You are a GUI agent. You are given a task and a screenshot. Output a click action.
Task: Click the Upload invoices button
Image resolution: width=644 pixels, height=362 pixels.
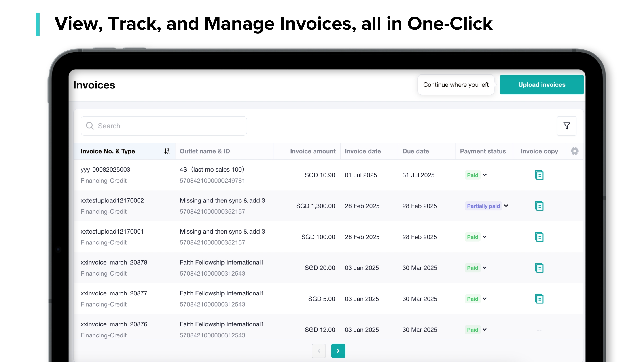tap(542, 85)
